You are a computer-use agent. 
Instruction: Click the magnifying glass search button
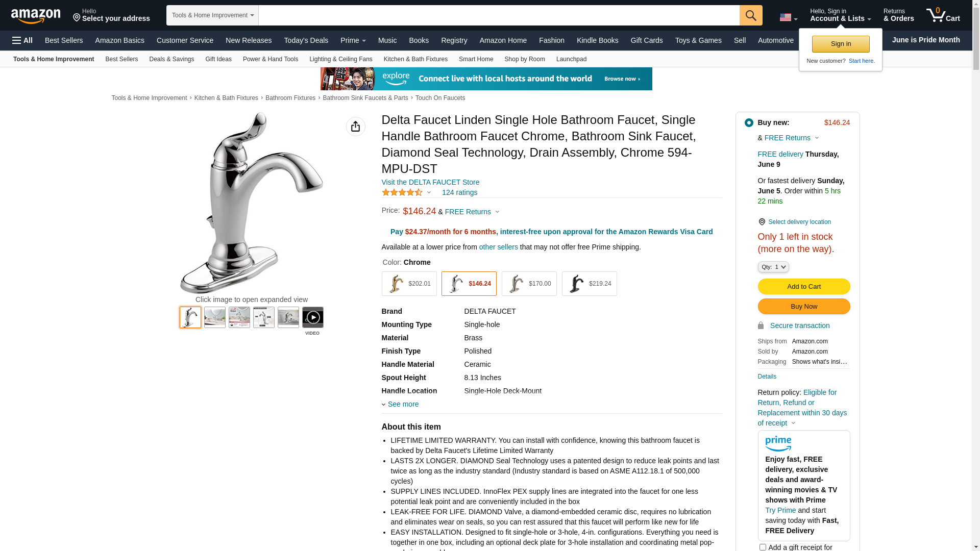(751, 15)
